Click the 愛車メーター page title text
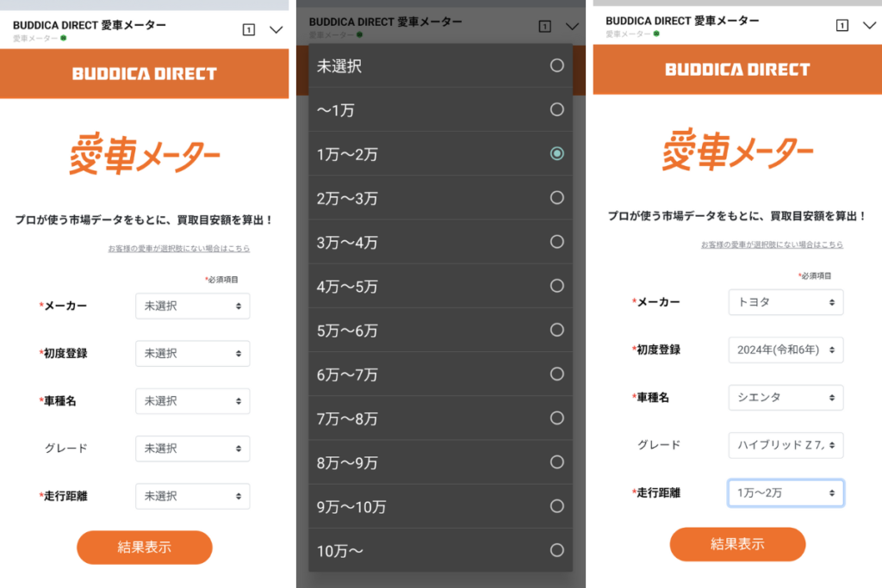Viewport: 882px width, 588px height. (144, 153)
